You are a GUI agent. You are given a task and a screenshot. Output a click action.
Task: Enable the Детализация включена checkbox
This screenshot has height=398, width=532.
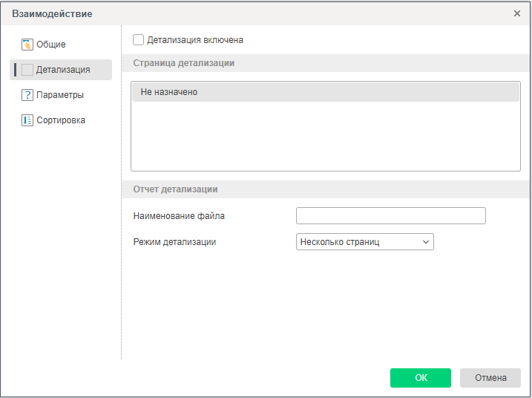138,40
